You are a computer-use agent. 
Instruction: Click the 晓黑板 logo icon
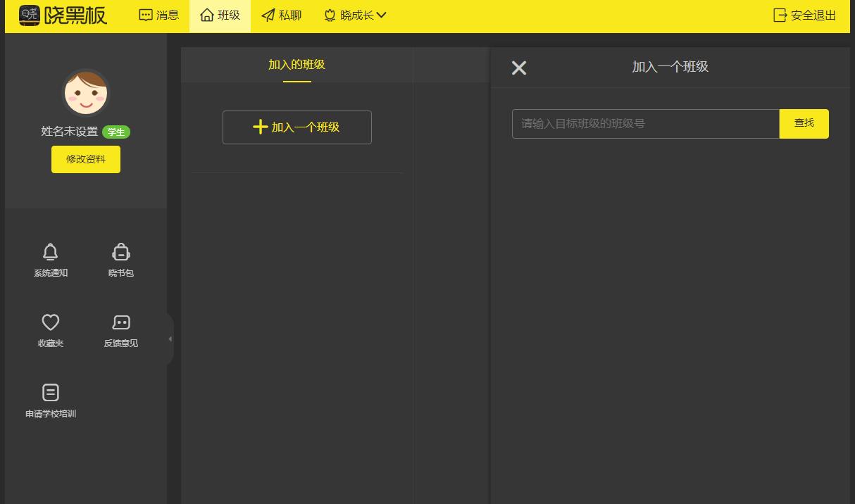[x=30, y=15]
